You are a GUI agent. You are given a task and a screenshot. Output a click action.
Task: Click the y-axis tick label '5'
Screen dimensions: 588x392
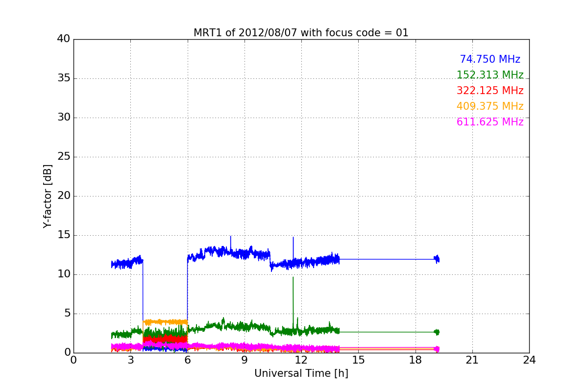click(x=67, y=314)
